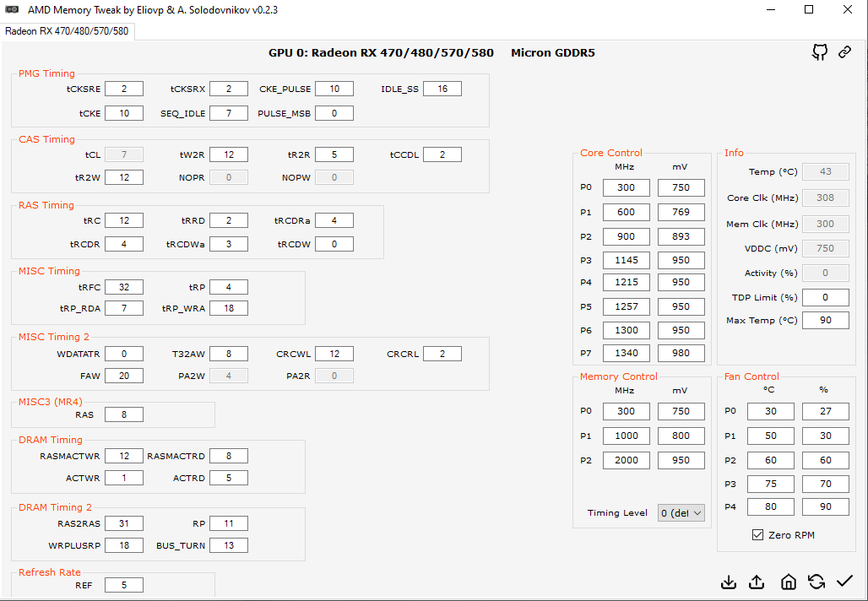Viewport: 868px width, 601px height.
Task: Edit the RASMACTWR field
Action: 124,456
